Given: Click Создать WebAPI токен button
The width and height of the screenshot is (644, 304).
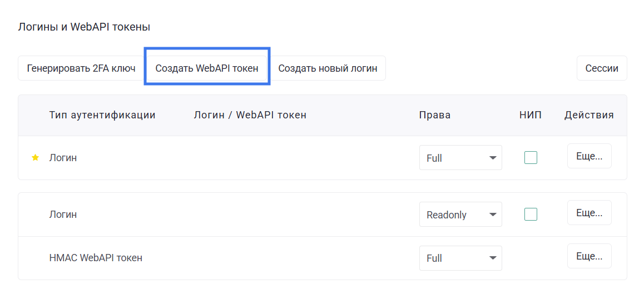Looking at the screenshot, I should (207, 68).
